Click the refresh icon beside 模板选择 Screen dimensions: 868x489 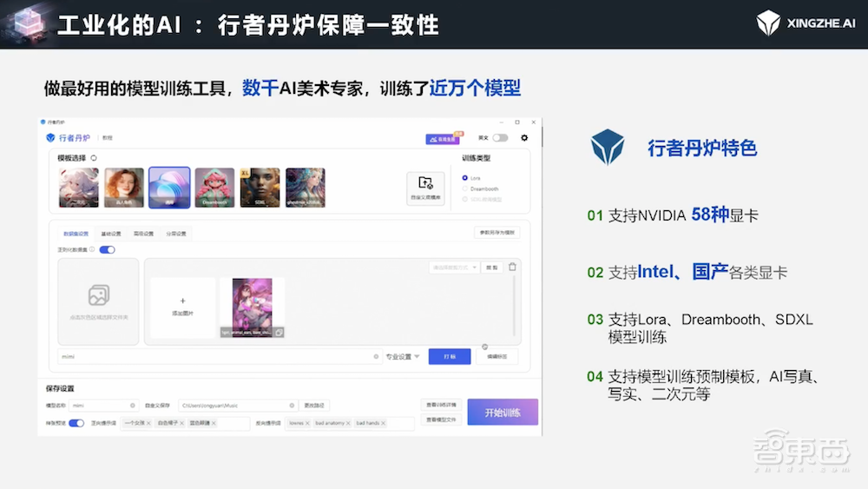click(x=94, y=158)
